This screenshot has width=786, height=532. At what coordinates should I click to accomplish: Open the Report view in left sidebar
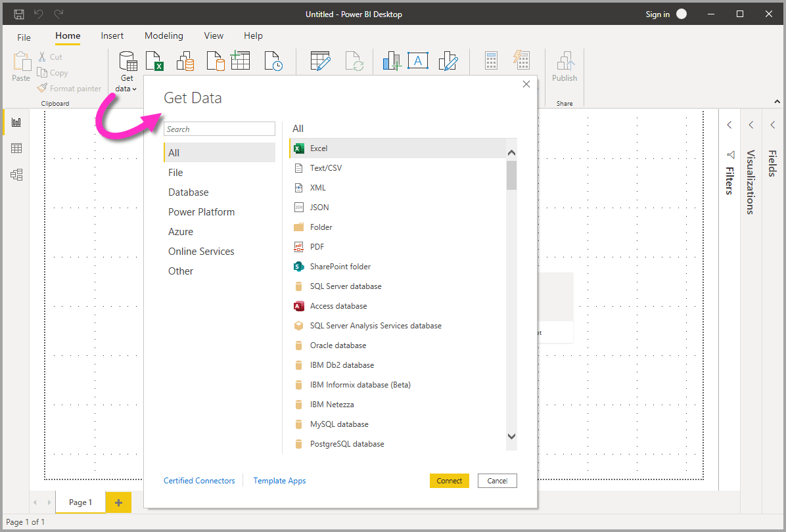(16, 122)
